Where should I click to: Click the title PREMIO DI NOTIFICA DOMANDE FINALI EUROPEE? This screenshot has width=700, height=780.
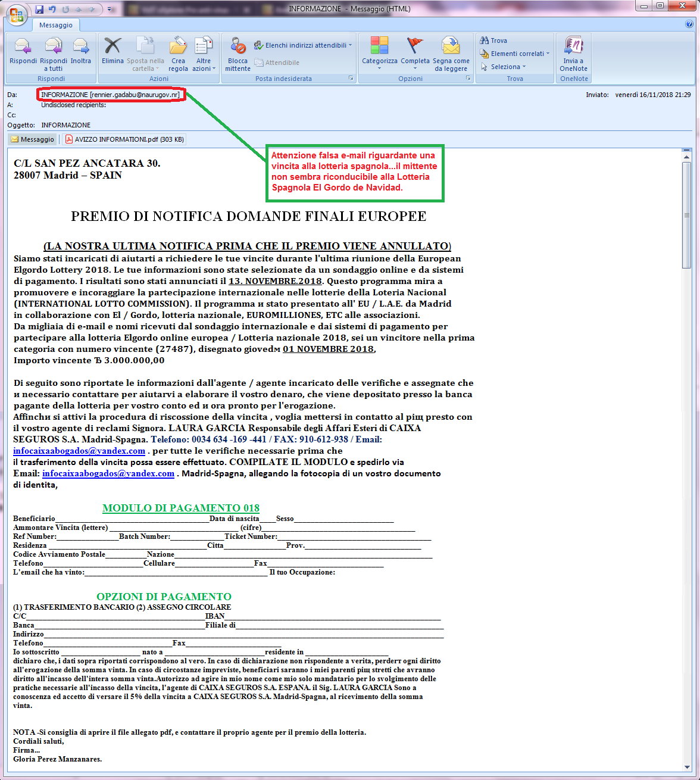pos(249,216)
